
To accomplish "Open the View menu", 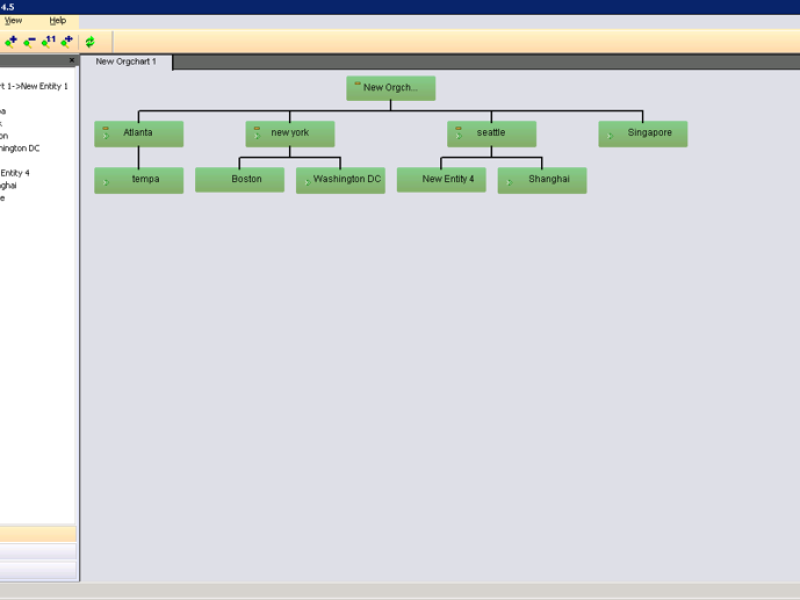I will coord(13,21).
